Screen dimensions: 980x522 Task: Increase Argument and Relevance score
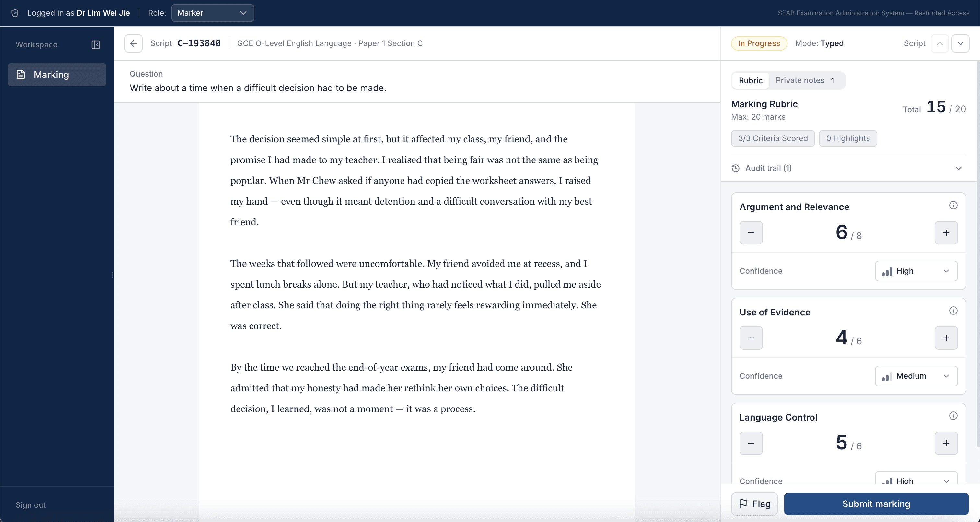click(x=946, y=233)
